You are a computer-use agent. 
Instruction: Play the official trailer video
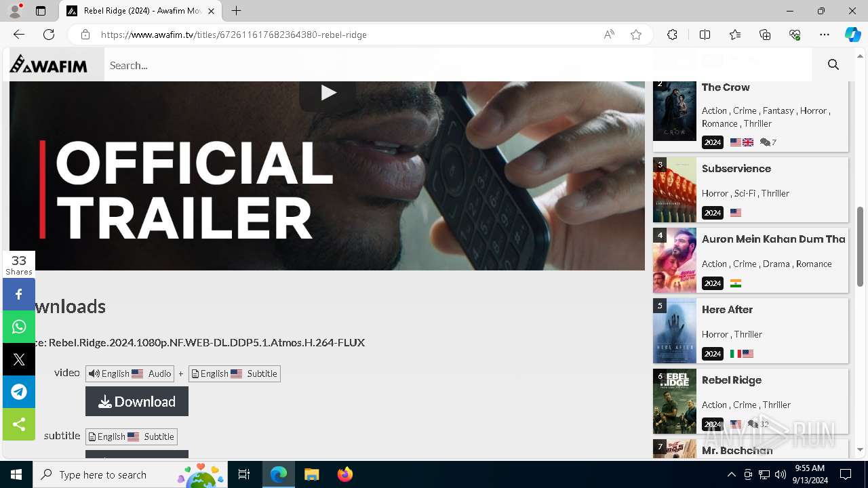click(328, 93)
